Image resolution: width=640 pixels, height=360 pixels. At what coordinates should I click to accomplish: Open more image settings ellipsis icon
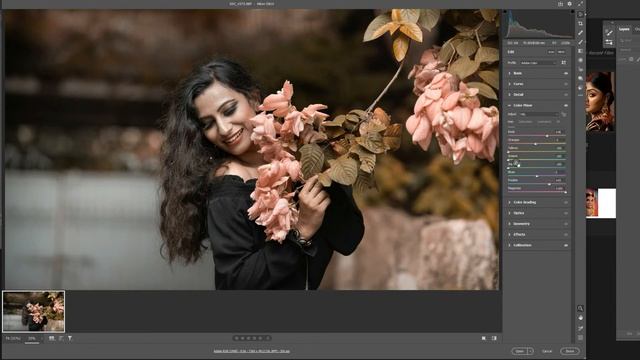coord(580,95)
